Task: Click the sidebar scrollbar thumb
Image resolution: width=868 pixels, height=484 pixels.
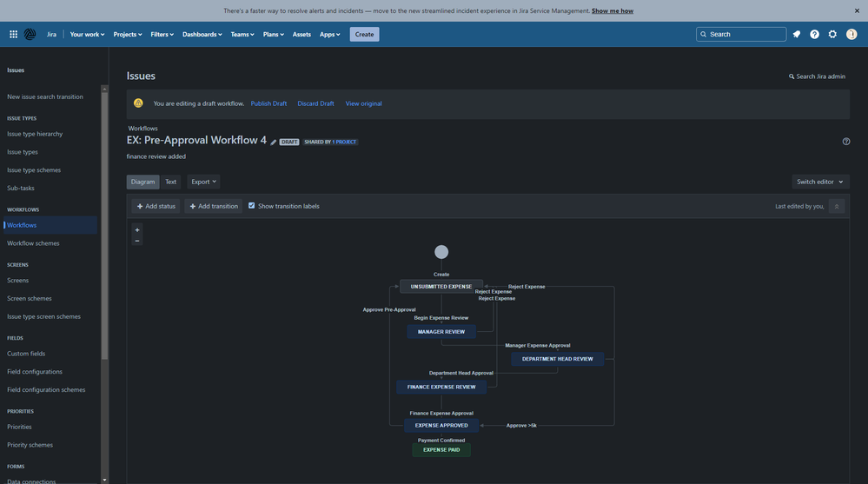Action: tap(104, 226)
